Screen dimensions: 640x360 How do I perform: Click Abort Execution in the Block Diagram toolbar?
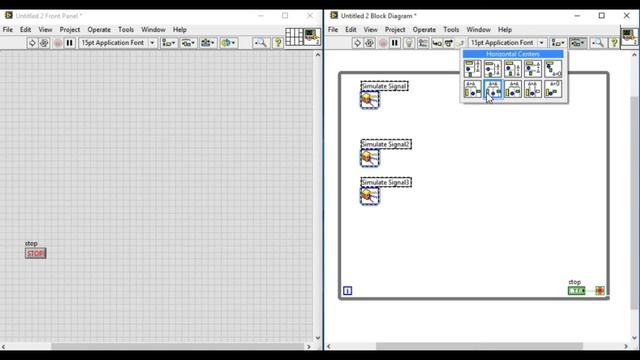(383, 43)
